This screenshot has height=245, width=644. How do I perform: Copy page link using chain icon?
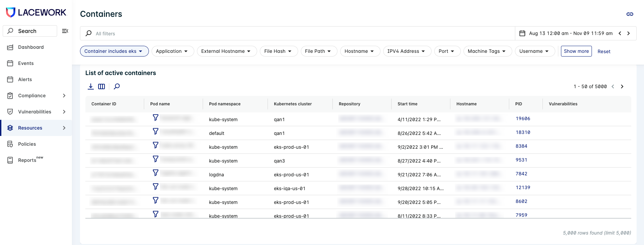(x=630, y=14)
